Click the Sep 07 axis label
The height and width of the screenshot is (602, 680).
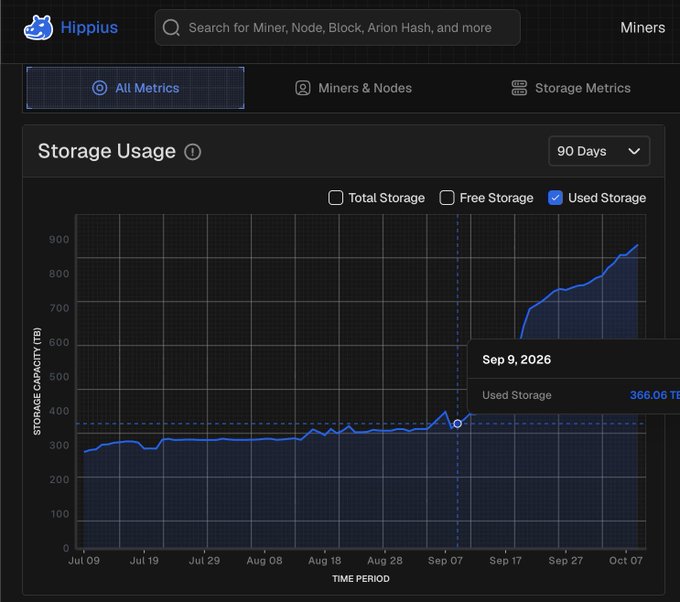445,560
